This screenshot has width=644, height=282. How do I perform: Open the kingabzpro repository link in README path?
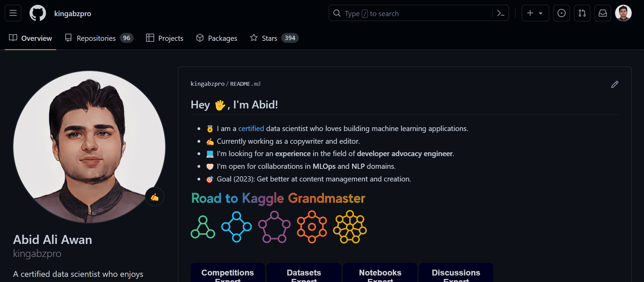click(x=207, y=84)
